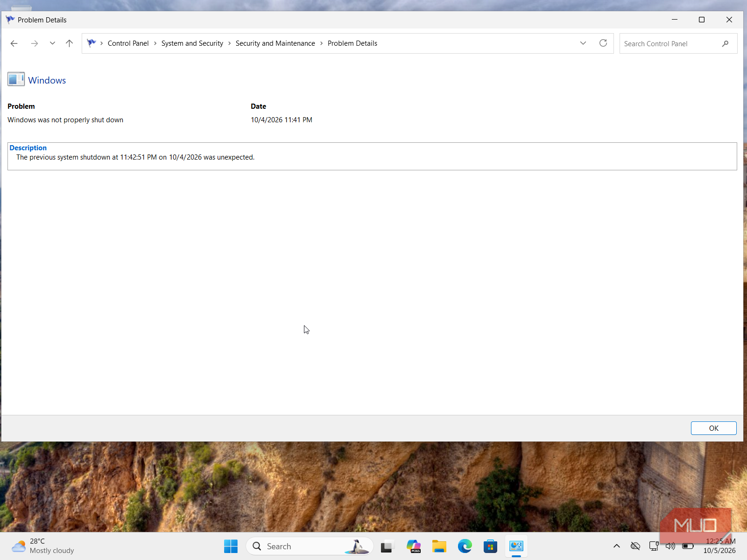Viewport: 747px width, 560px height.
Task: Launch File Explorer from the taskbar
Action: [439, 546]
